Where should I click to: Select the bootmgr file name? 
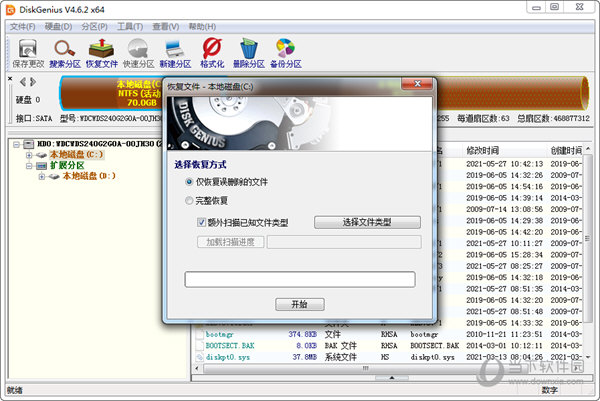[x=220, y=334]
